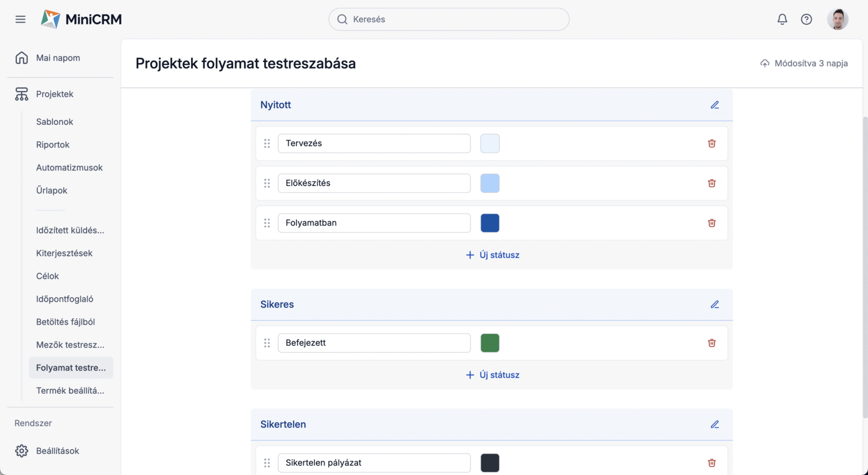Open the notifications bell
868x475 pixels.
point(782,19)
